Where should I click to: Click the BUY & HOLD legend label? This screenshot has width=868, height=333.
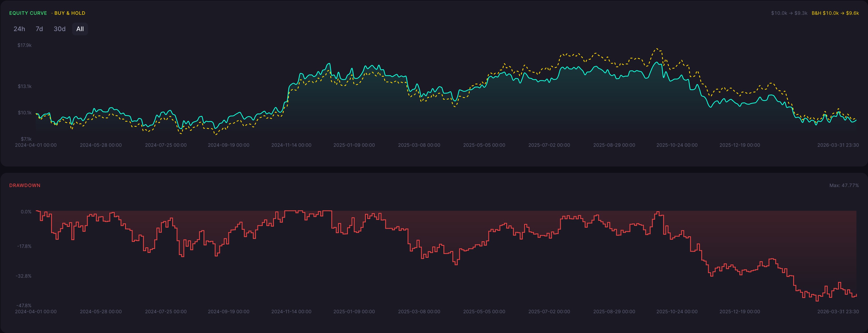[70, 13]
